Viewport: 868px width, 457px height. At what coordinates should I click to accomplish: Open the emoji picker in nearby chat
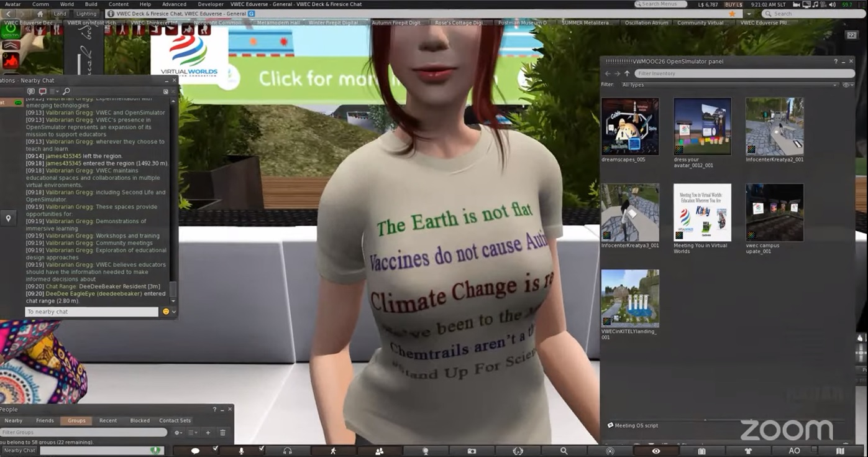click(166, 312)
